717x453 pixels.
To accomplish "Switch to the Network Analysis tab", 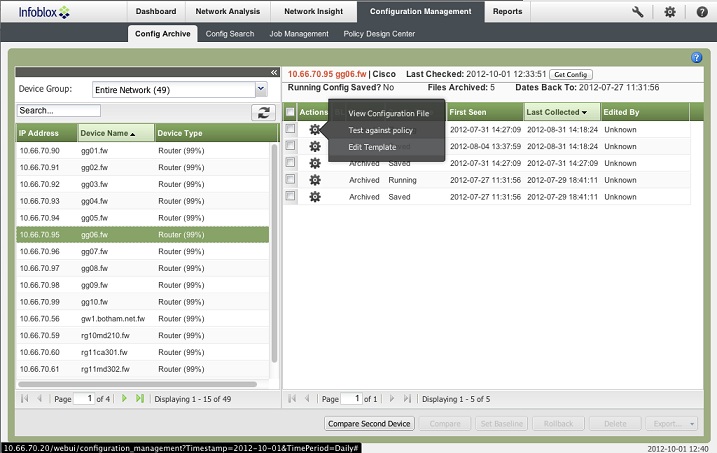I will (226, 12).
